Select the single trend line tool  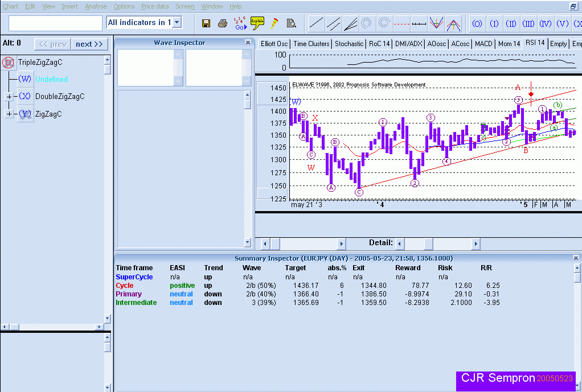pos(315,23)
